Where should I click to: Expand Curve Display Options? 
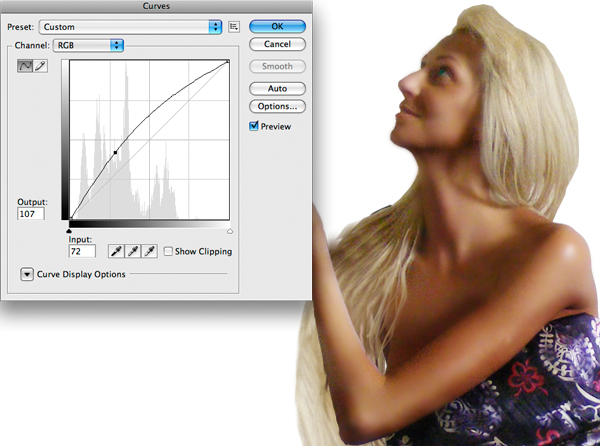pyautogui.click(x=27, y=274)
